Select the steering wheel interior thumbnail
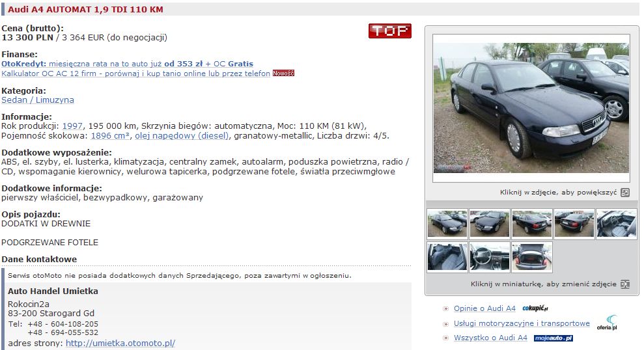Image resolution: width=644 pixels, height=350 pixels. pos(490,257)
